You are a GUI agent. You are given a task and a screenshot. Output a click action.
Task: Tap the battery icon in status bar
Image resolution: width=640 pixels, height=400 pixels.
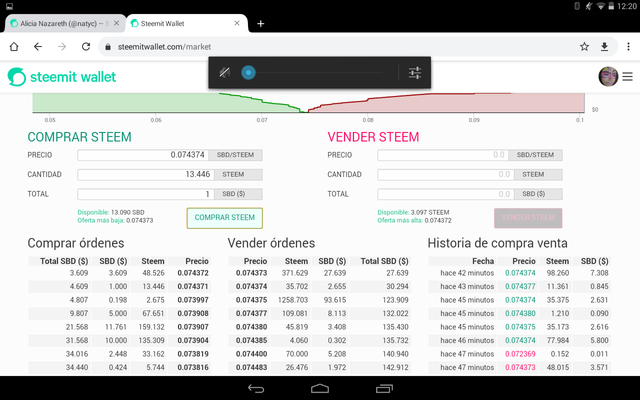point(611,6)
